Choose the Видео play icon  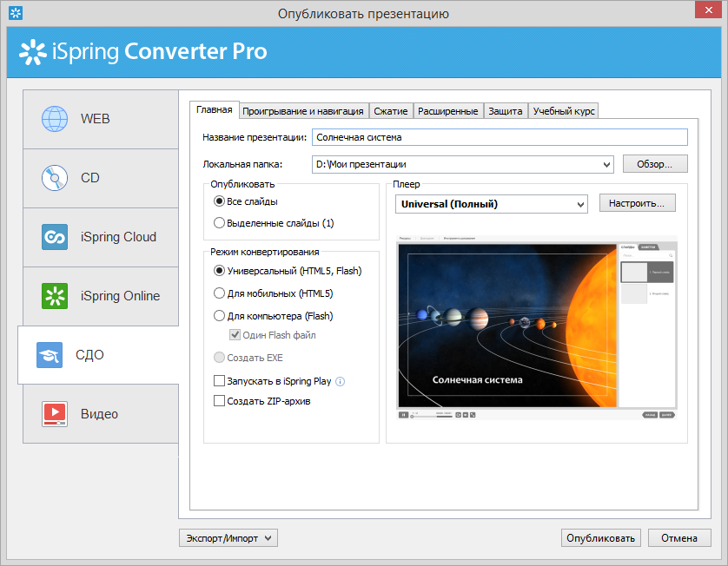tap(55, 414)
